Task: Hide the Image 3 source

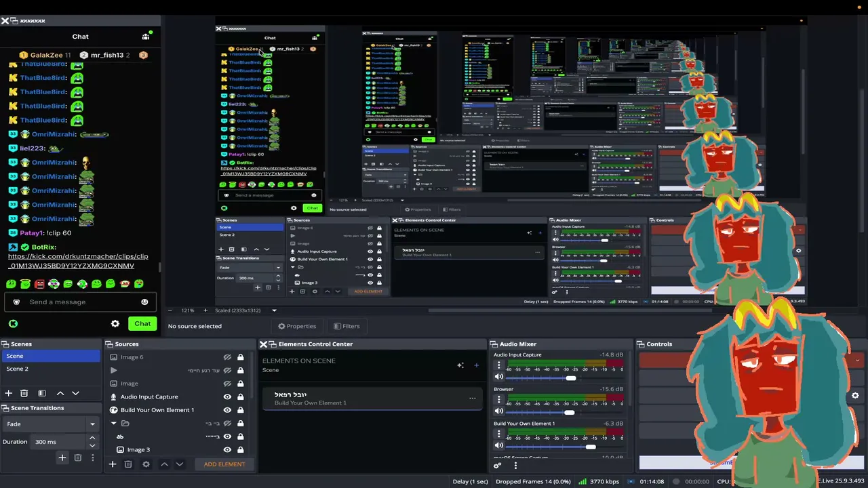Action: coord(227,449)
